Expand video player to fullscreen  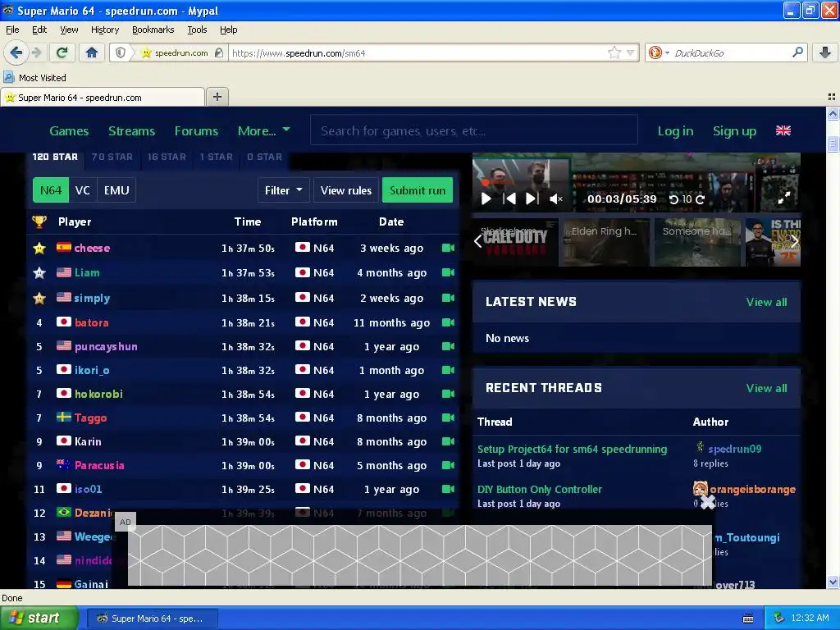783,199
